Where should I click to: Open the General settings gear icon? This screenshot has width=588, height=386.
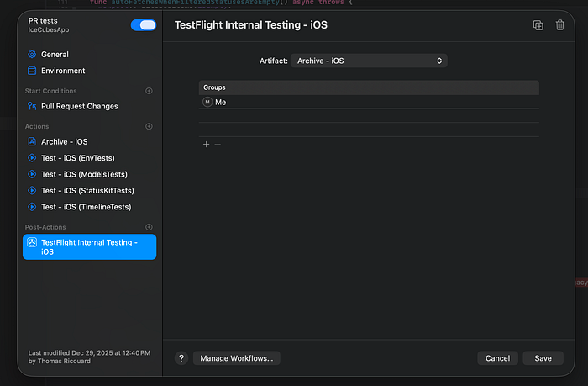pyautogui.click(x=32, y=54)
